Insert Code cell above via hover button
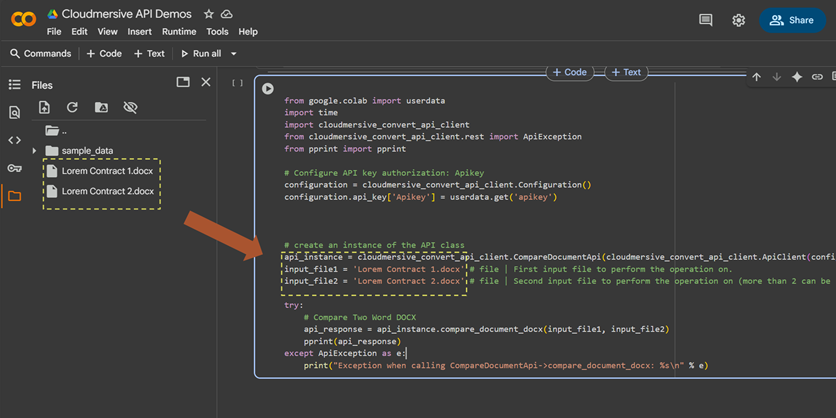The height and width of the screenshot is (418, 836). pyautogui.click(x=570, y=73)
